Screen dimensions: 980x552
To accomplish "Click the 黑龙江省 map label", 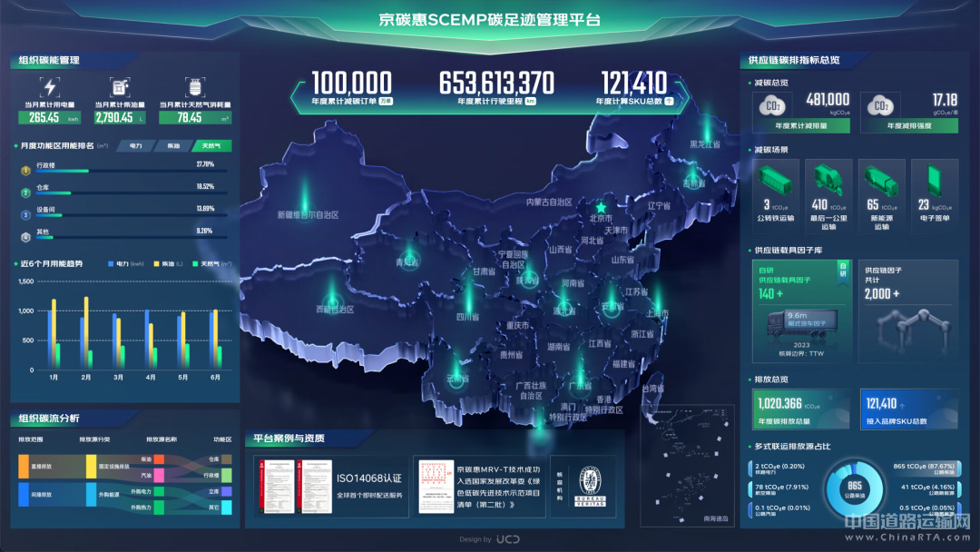I will (705, 143).
